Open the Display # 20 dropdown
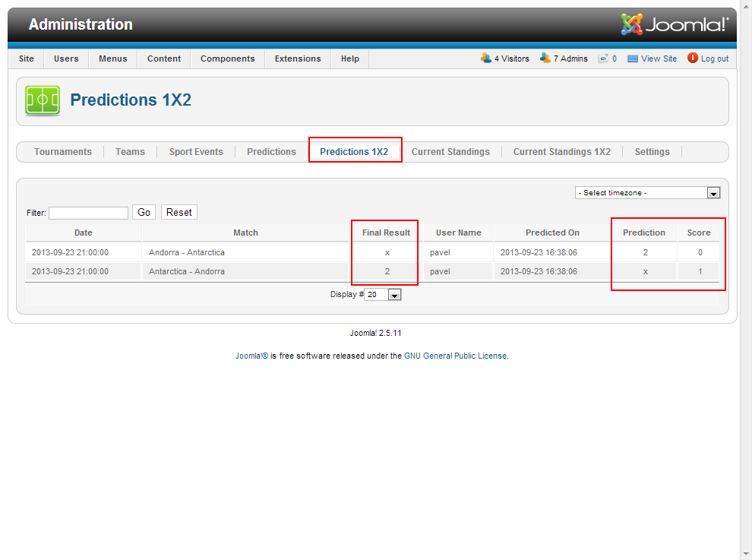This screenshot has width=752, height=560. [x=383, y=295]
